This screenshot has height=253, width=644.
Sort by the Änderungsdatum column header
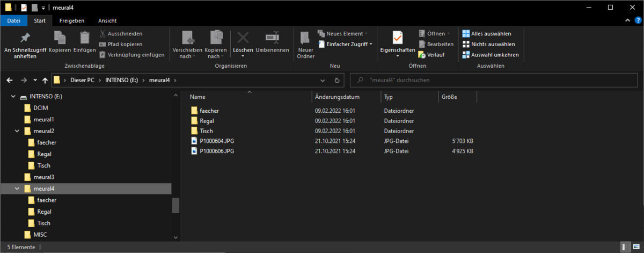pyautogui.click(x=337, y=97)
